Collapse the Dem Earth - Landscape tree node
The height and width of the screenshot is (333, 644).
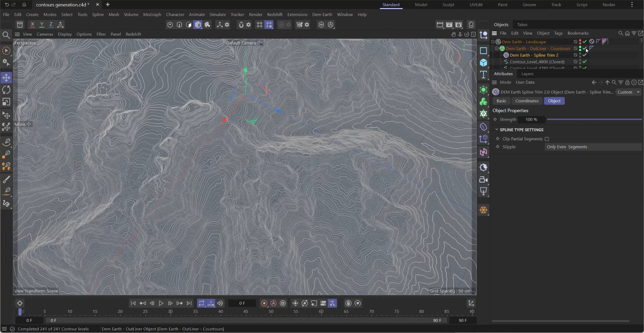493,42
